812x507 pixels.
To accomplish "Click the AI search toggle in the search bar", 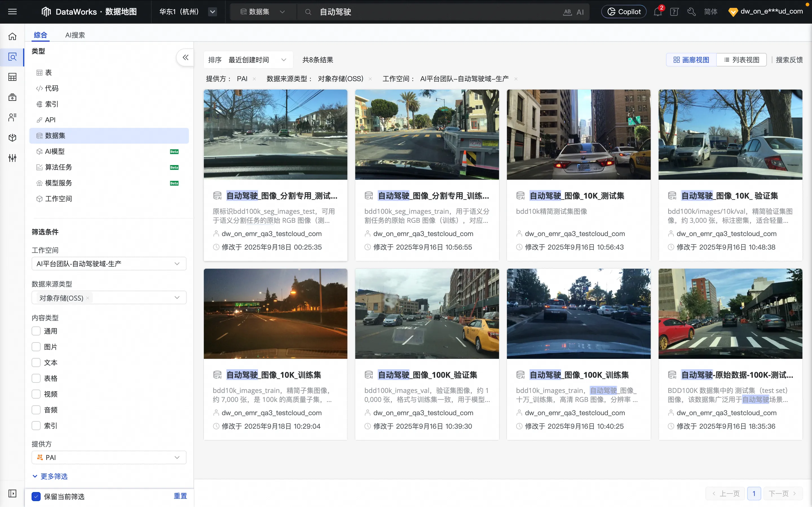I will click(580, 12).
